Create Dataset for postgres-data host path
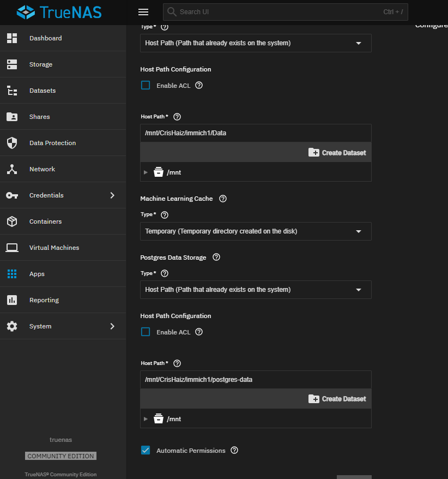The width and height of the screenshot is (448, 479). tap(337, 399)
